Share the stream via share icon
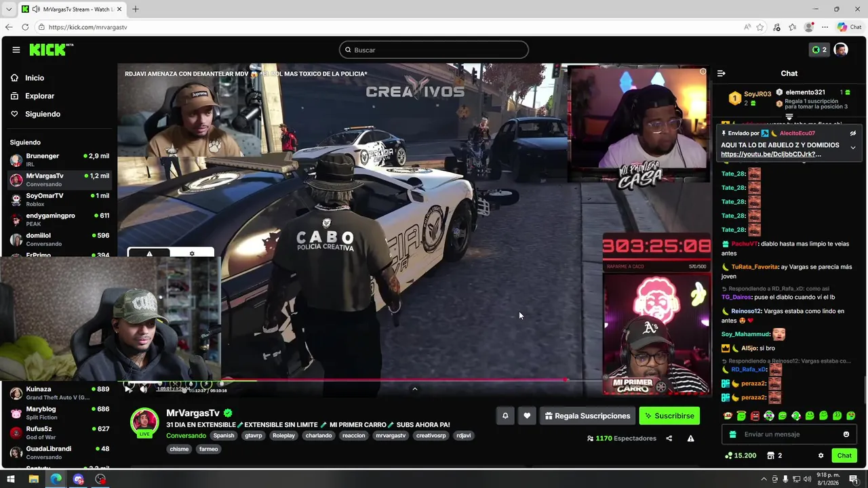 click(x=669, y=439)
